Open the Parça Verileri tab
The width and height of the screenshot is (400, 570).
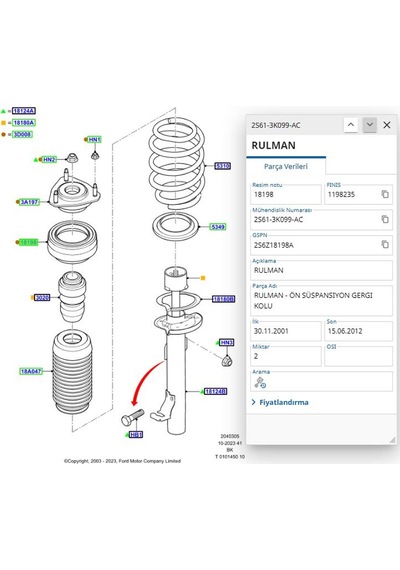point(286,166)
